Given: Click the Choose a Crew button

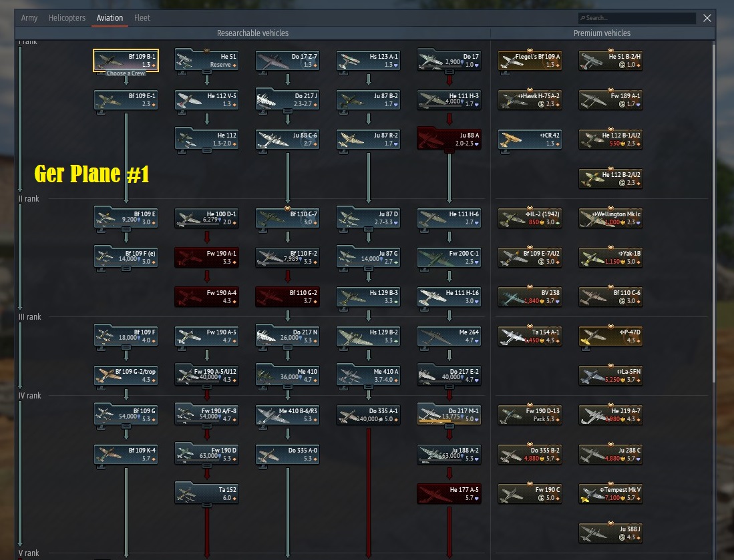Looking at the screenshot, I should pyautogui.click(x=126, y=73).
